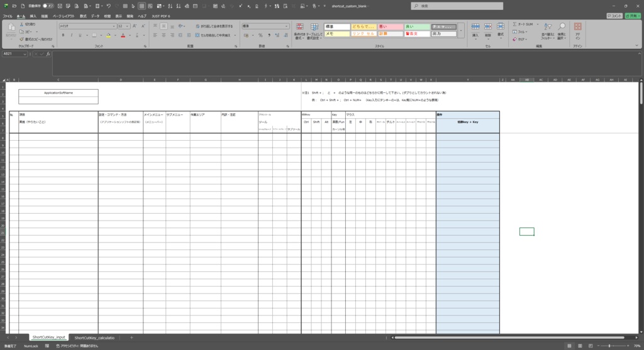
Task: Increase font size with the larger A icon
Action: 135,26
